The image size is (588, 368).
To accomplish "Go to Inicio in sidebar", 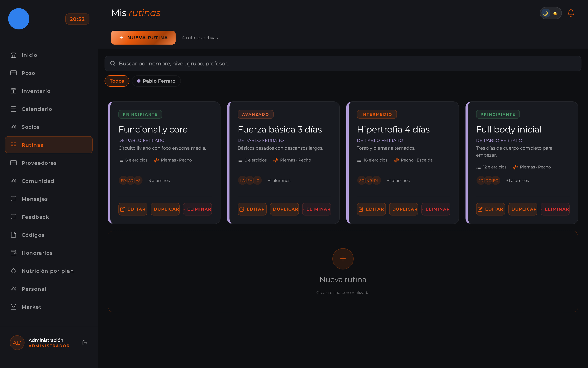I will click(x=49, y=55).
